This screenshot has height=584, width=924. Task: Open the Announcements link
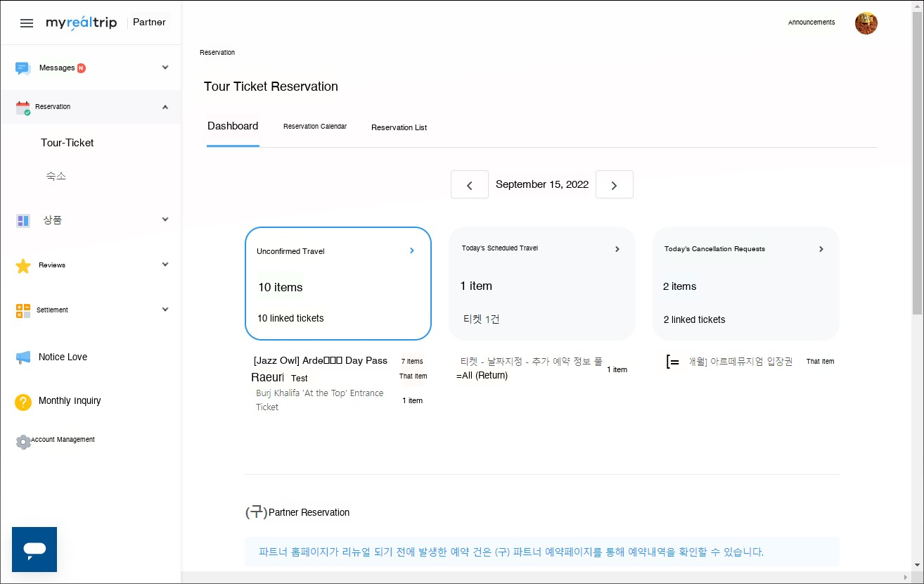click(811, 23)
